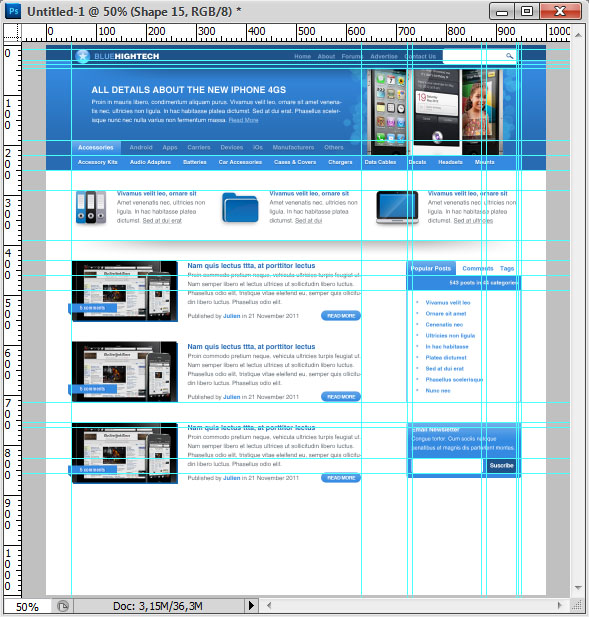This screenshot has height=617, width=589.
Task: Click the ruler origin corner box
Action: (x=12, y=32)
